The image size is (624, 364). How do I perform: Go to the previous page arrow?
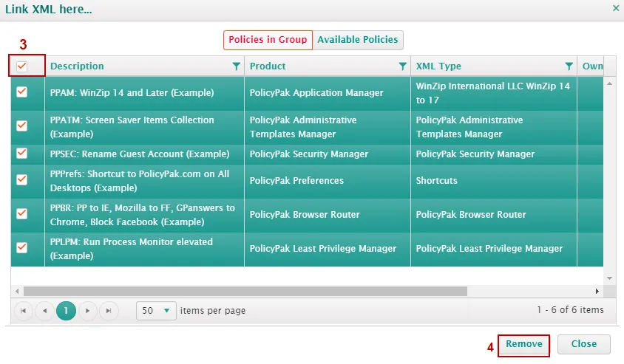45,311
